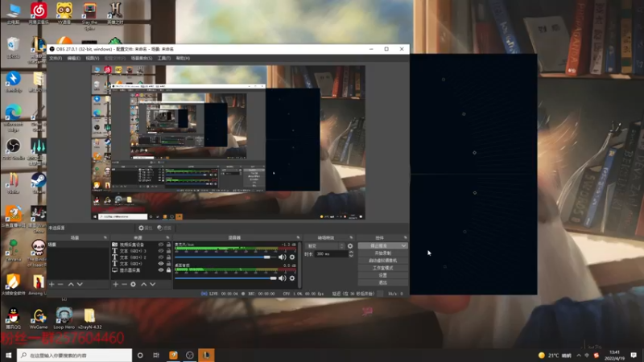Expand the stop streaming button dropdown arrow
This screenshot has width=644, height=362.
(x=404, y=245)
